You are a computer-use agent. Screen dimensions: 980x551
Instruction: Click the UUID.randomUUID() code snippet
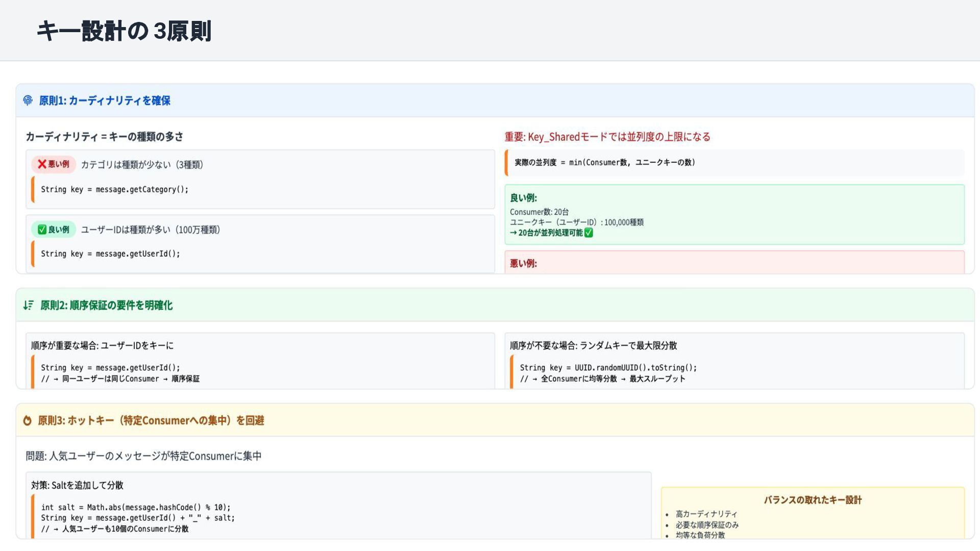coord(608,368)
